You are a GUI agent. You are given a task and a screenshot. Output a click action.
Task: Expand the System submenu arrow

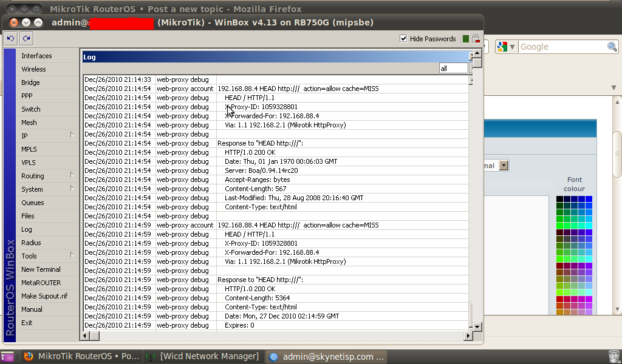(x=72, y=188)
